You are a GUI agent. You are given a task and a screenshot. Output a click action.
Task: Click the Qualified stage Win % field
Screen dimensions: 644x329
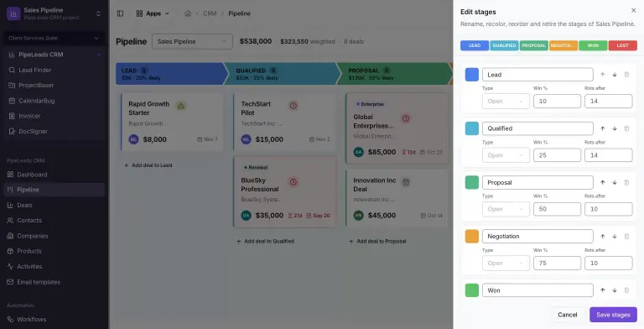[557, 155]
